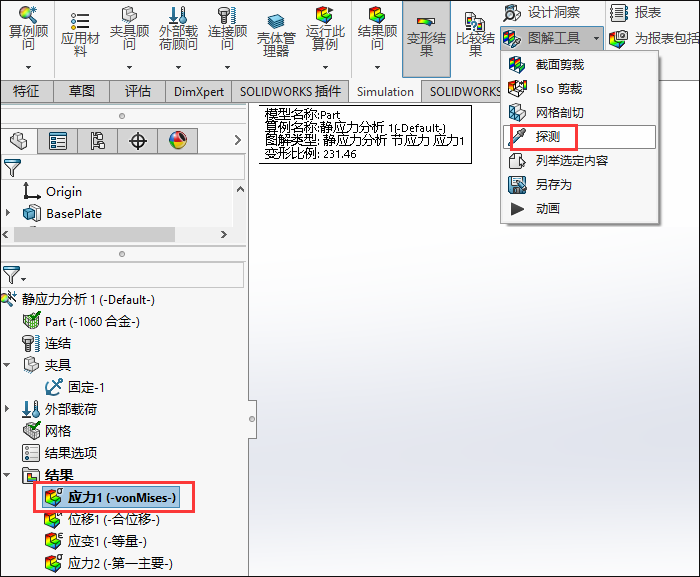Switch to the DimXpert tab
Screen dimensions: 700x577
[x=199, y=92]
